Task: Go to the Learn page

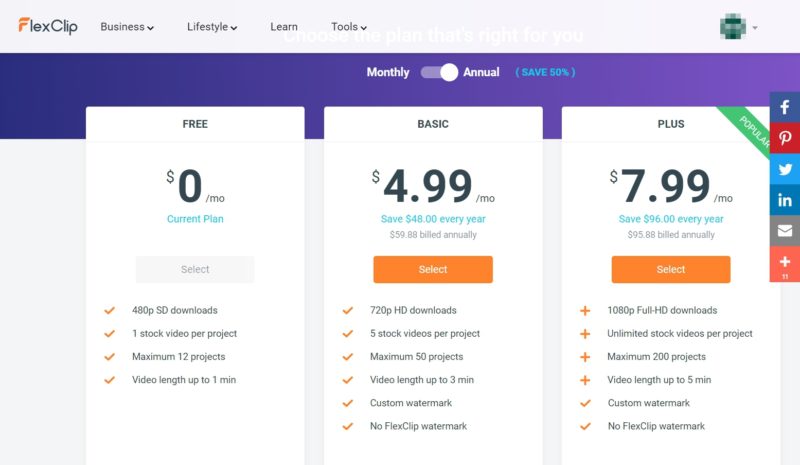Action: click(x=284, y=27)
